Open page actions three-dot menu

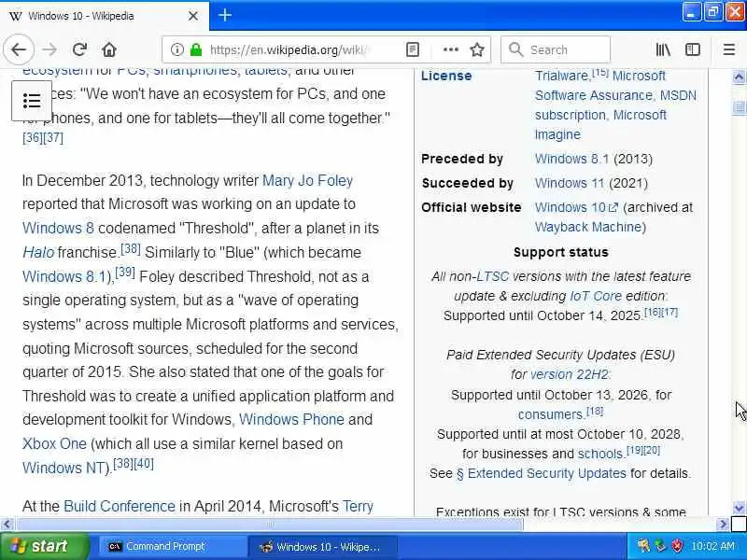pyautogui.click(x=451, y=49)
